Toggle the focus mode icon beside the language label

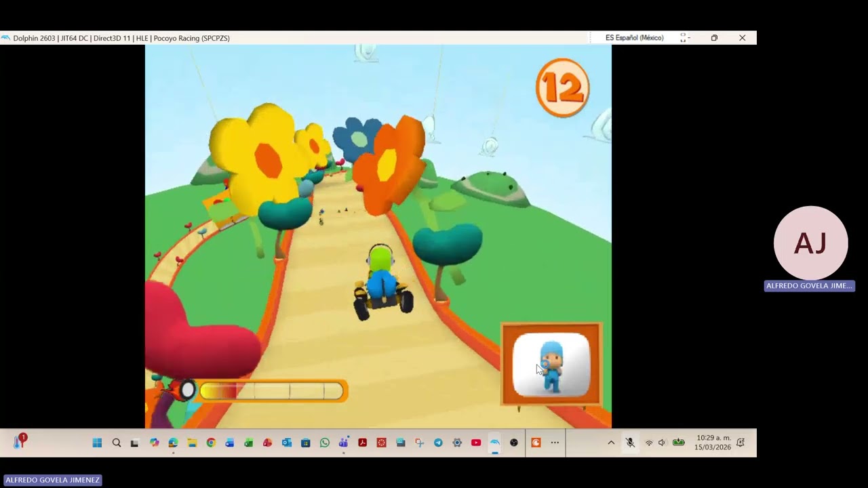(684, 38)
